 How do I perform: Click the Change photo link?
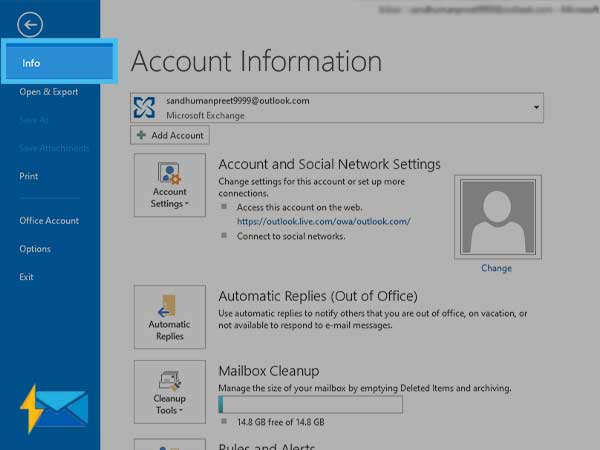click(x=496, y=268)
